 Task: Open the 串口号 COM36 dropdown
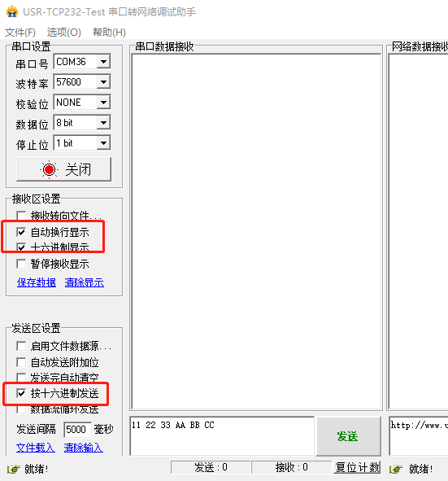coord(103,62)
